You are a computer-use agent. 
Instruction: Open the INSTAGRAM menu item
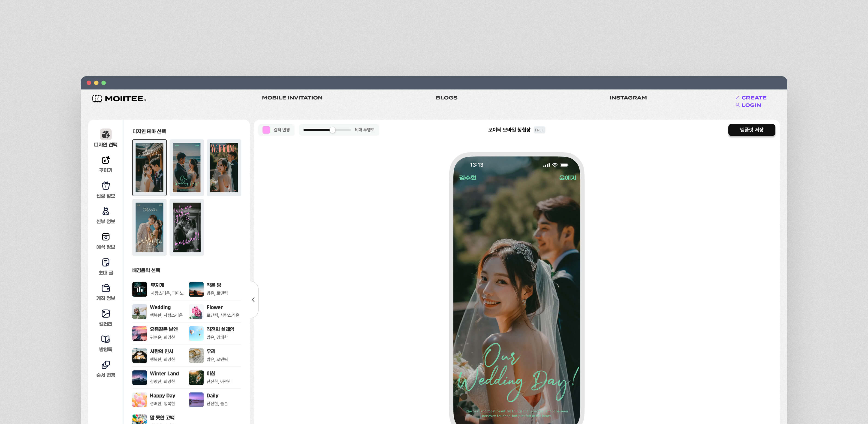[x=628, y=98]
